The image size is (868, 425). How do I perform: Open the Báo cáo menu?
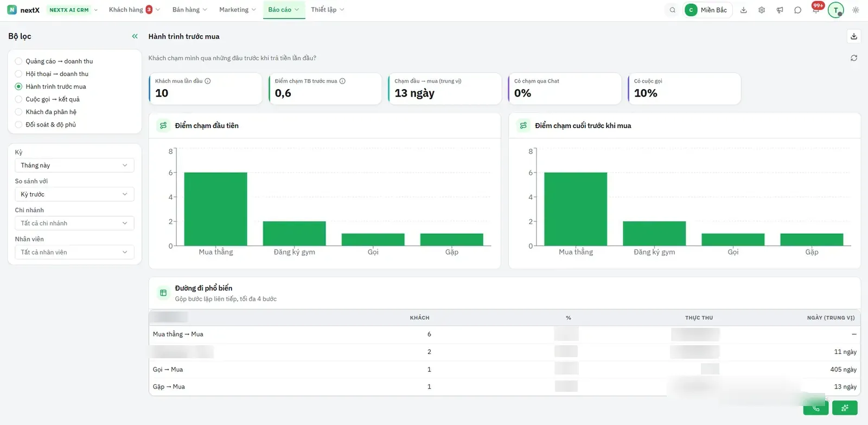pos(284,10)
